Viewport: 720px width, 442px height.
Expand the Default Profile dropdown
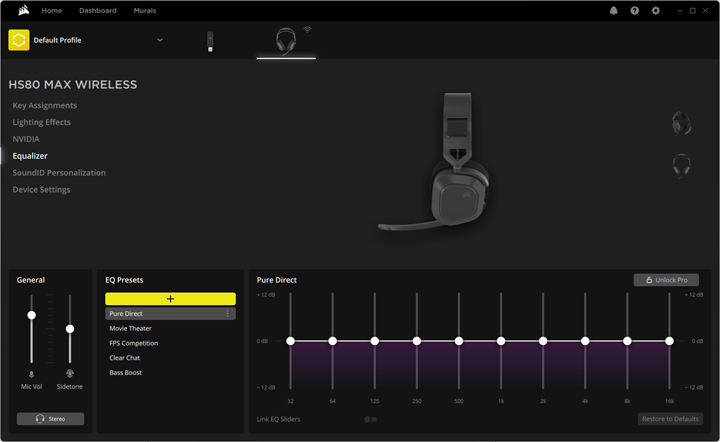160,40
